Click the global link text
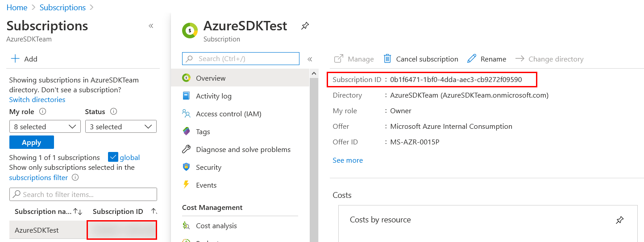644x242 pixels. tap(130, 157)
